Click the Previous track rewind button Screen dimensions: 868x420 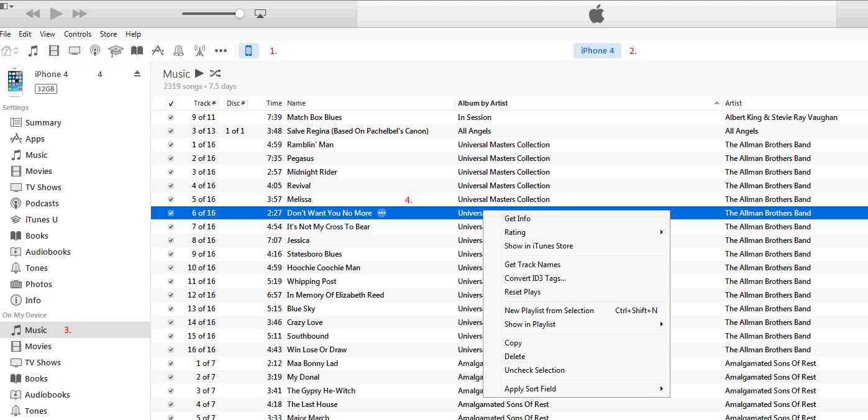click(32, 14)
